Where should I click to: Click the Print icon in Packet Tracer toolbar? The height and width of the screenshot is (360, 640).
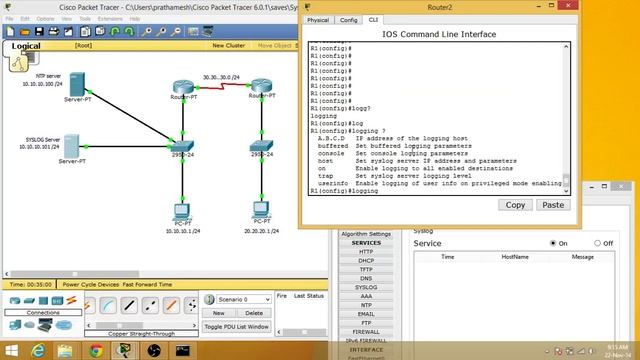pos(54,31)
